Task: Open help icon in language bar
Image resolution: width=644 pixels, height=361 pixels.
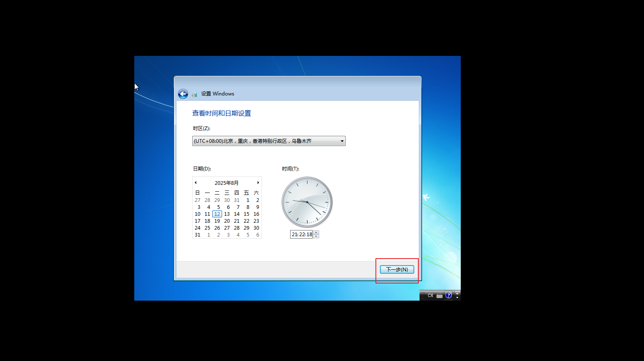Action: [x=449, y=295]
